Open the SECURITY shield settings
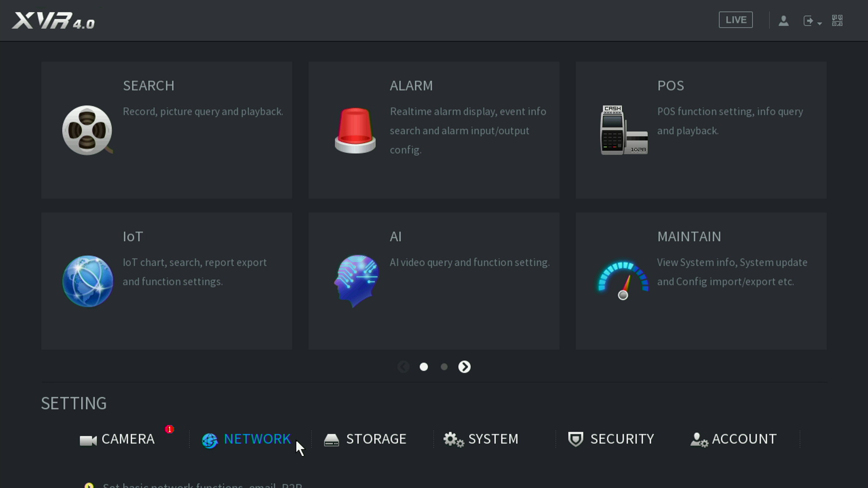868x488 pixels. (x=611, y=439)
